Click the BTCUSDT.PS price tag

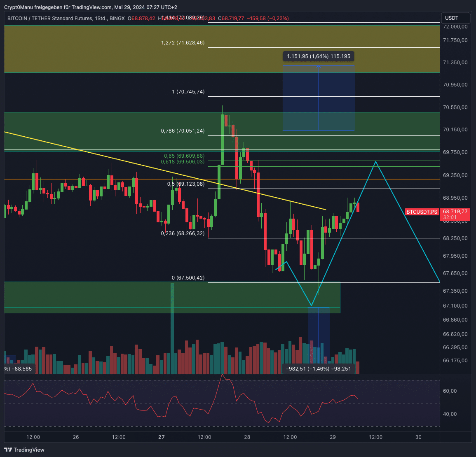point(422,212)
